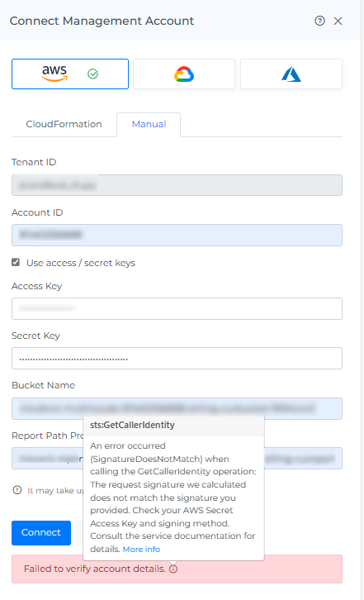This screenshot has height=600, width=364.
Task: Click the info icon near 'It may take' note
Action: coord(17,490)
